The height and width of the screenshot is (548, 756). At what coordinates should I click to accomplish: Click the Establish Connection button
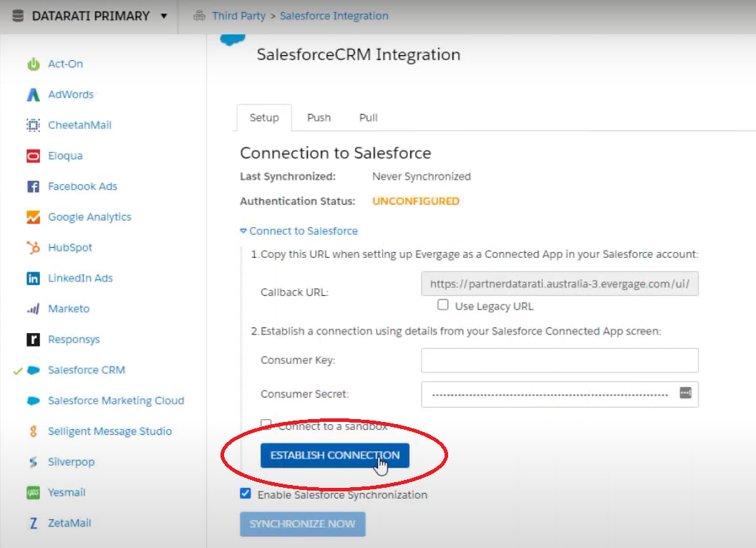point(334,456)
